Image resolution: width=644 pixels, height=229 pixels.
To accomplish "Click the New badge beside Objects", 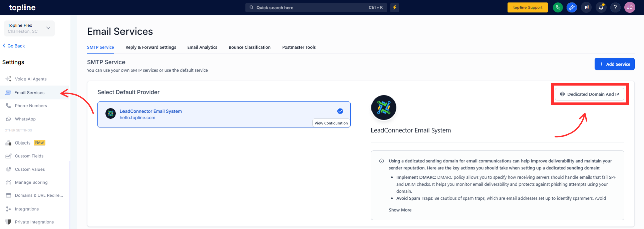I will tap(39, 142).
